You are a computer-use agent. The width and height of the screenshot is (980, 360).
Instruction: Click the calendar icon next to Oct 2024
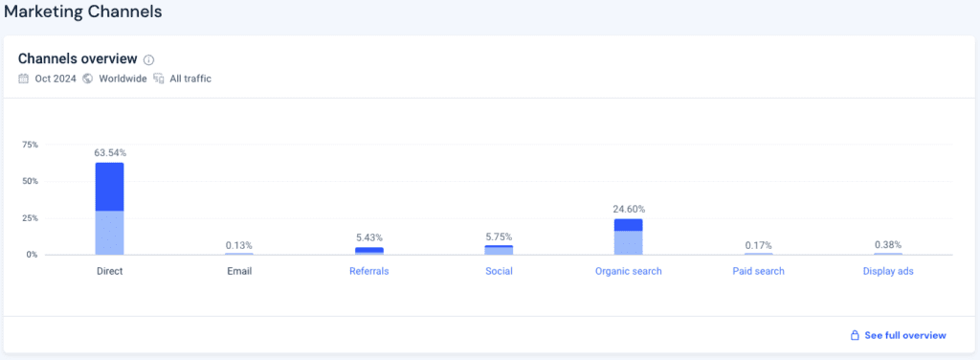point(23,79)
